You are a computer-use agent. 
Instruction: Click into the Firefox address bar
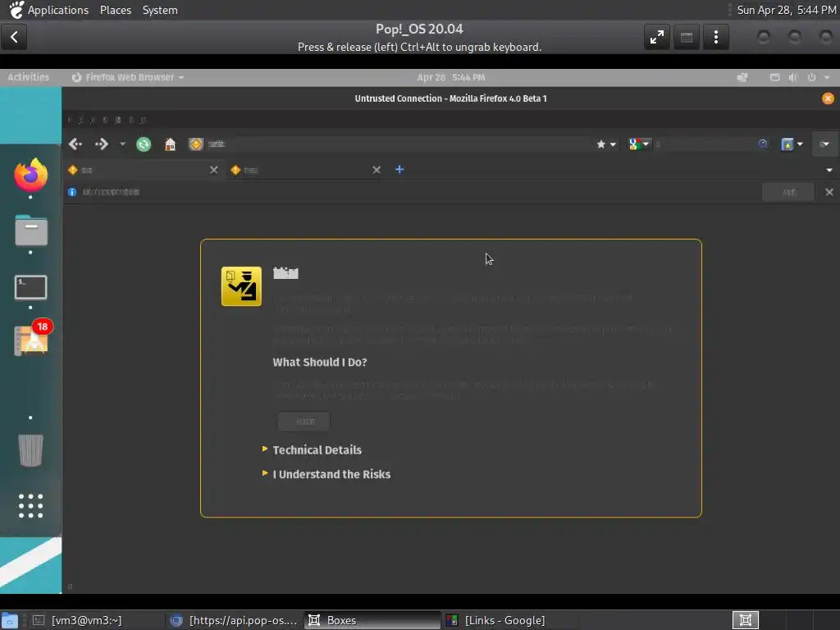[x=399, y=144]
